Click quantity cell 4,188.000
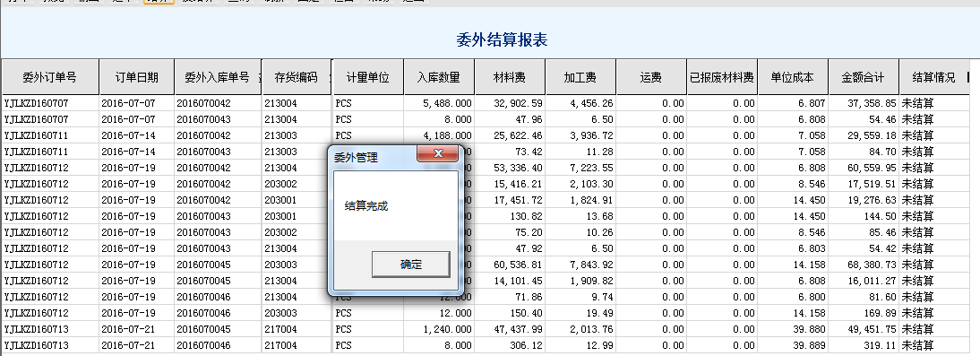The image size is (980, 356). [x=439, y=135]
